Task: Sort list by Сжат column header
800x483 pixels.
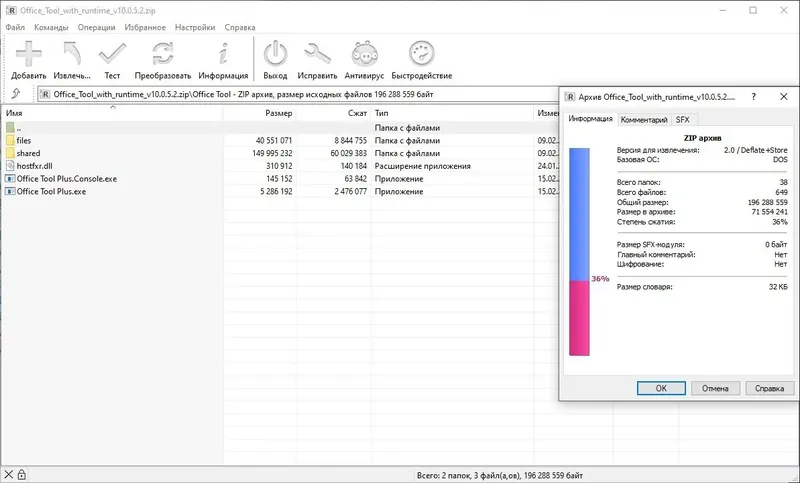Action: click(334, 113)
